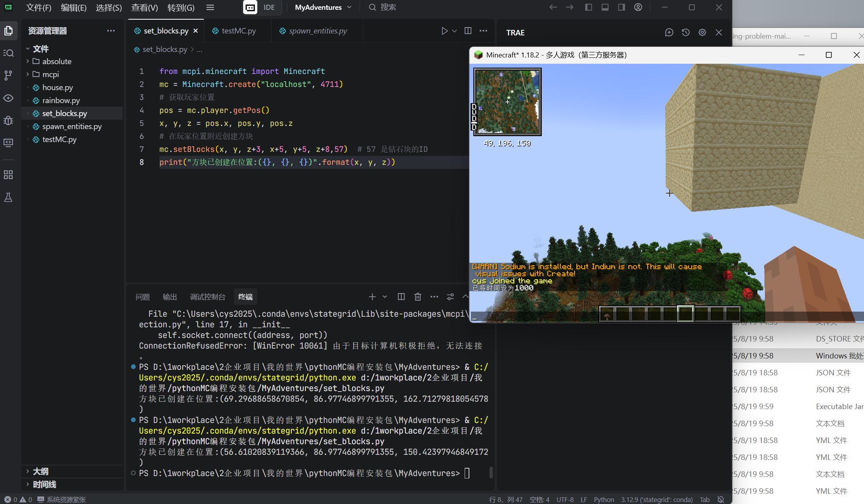Open the eye-shaped preview icon in activity bar
Viewport: 864px width, 504px height.
pos(8,98)
